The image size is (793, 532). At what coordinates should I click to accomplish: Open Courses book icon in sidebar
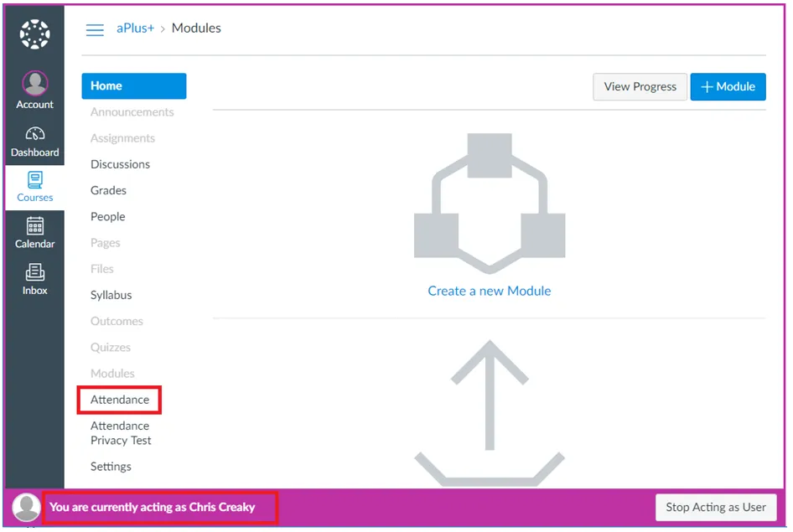click(x=35, y=179)
